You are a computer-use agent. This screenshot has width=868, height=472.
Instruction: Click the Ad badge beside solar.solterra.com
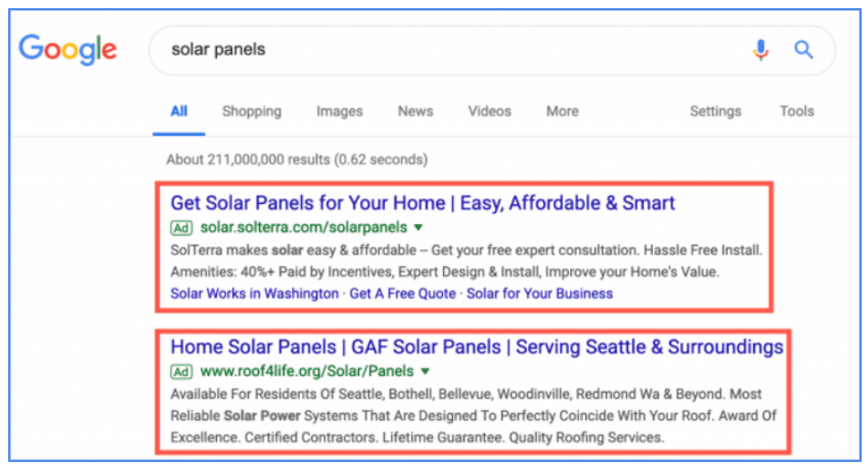pos(181,226)
